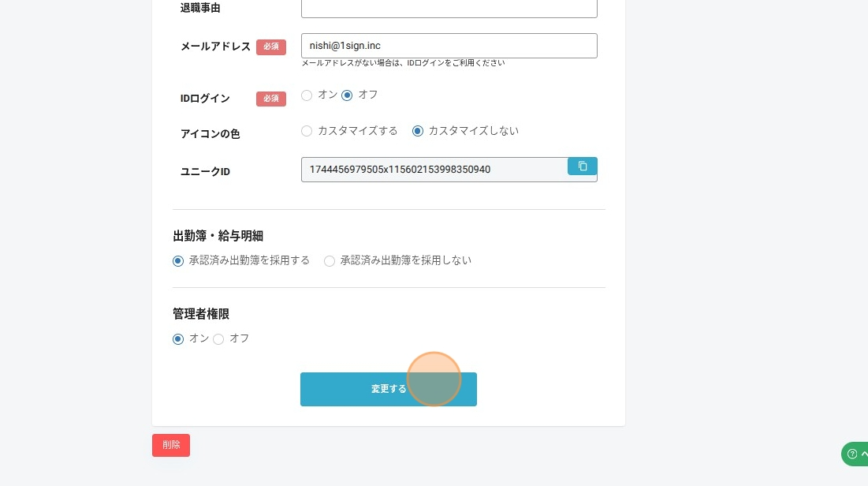This screenshot has width=868, height=486.
Task: Click the IDログイン label text
Action: click(206, 99)
